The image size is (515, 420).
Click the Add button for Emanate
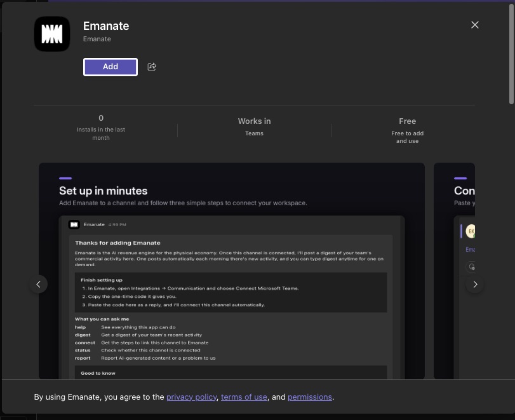click(x=110, y=67)
